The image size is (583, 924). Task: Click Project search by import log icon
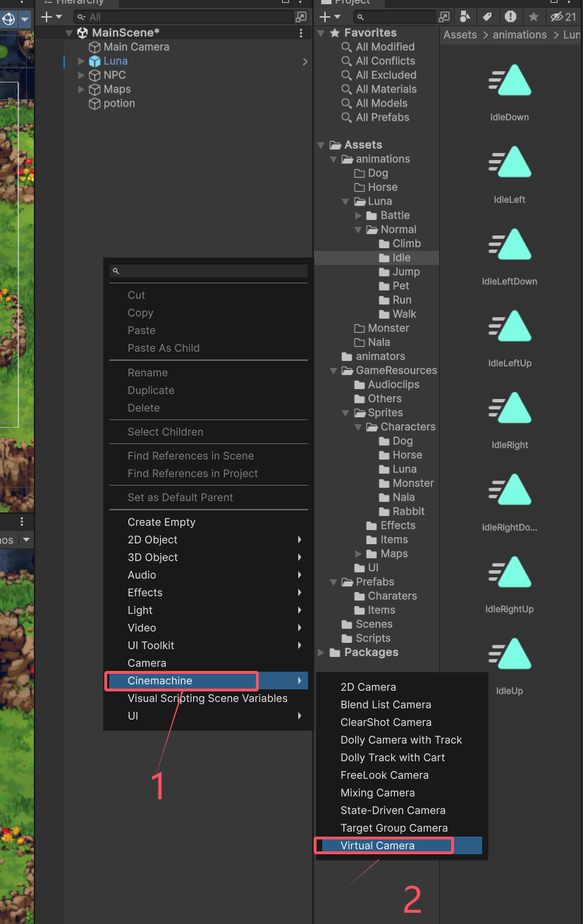coord(510,16)
